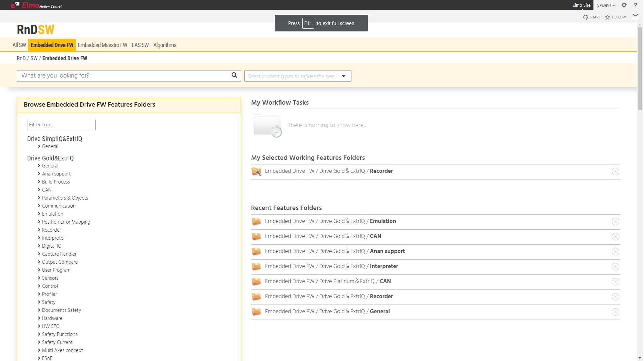This screenshot has width=644, height=361.
Task: Select the Digital IO tree item
Action: coord(52,246)
